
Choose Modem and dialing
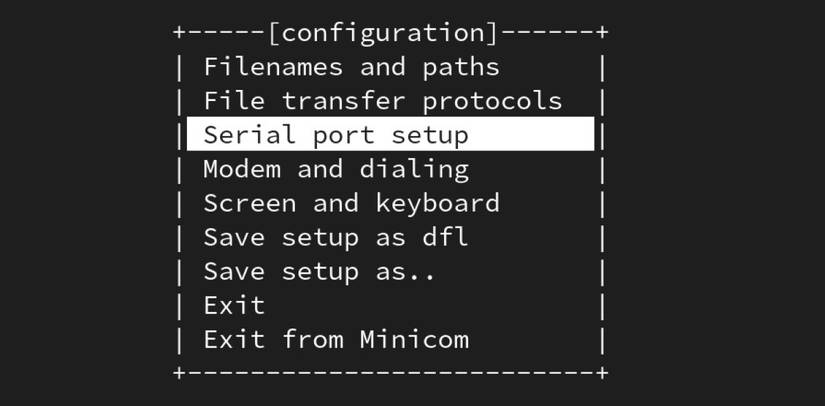[336, 169]
